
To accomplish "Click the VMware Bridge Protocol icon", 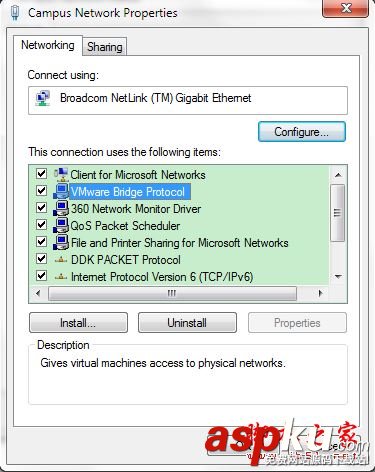I will pos(61,191).
